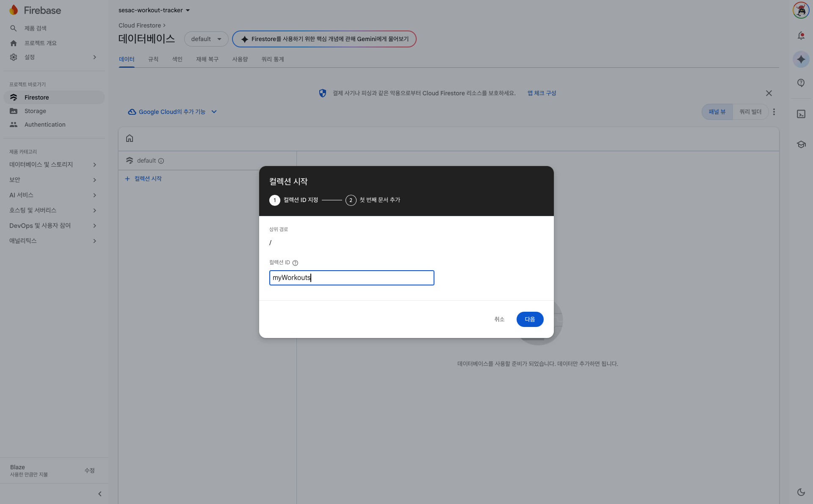Collapse the sidebar with the arrow

[x=100, y=494]
